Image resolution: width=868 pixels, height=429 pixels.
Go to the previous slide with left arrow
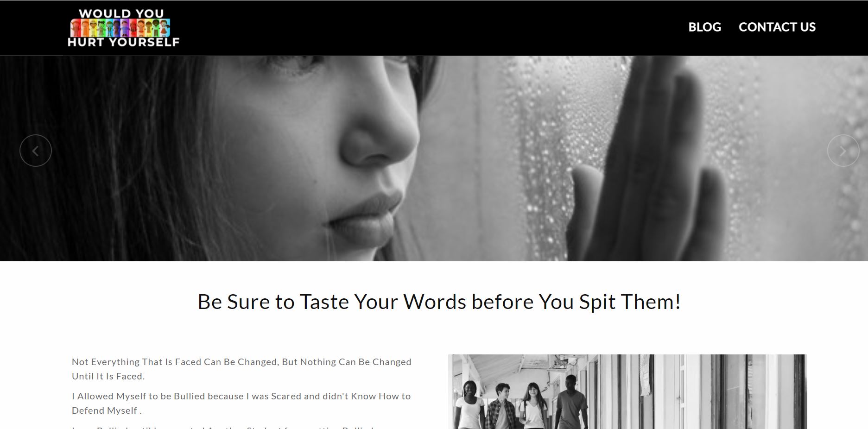click(35, 151)
